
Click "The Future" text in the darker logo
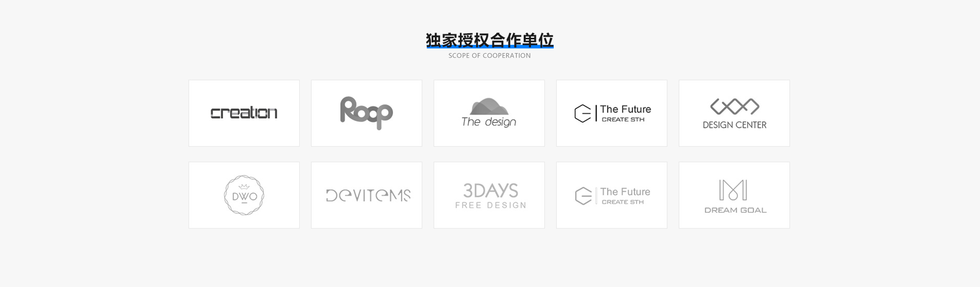pos(625,109)
